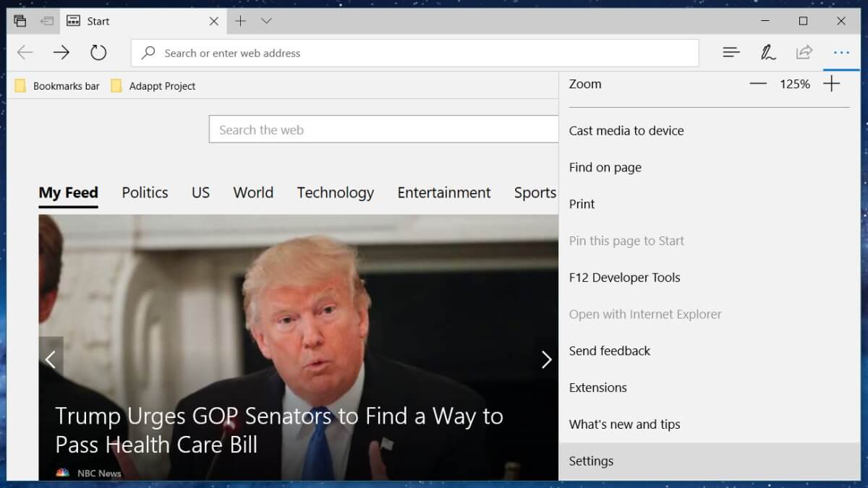Click the set these tabs aside icon
Image resolution: width=868 pixels, height=488 pixels.
click(x=47, y=21)
